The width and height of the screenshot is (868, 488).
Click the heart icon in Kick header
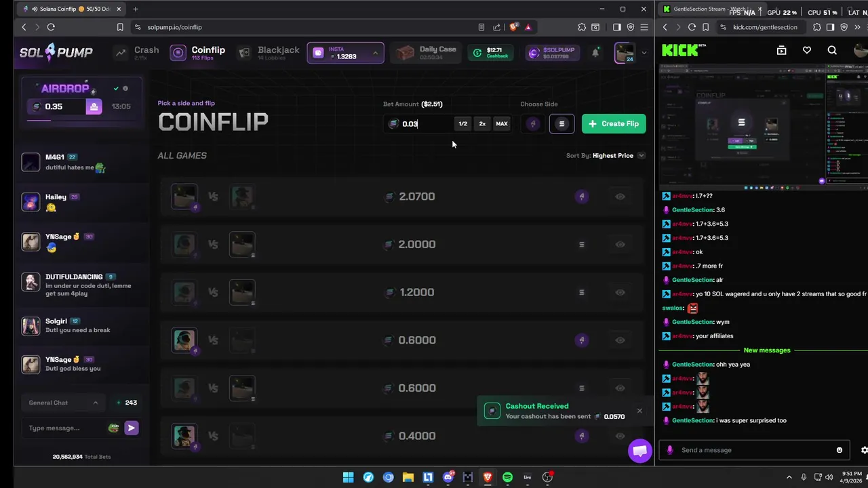807,50
